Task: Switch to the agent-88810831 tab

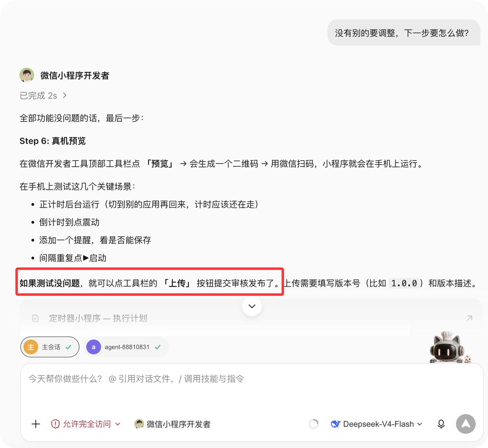Action: 126,347
